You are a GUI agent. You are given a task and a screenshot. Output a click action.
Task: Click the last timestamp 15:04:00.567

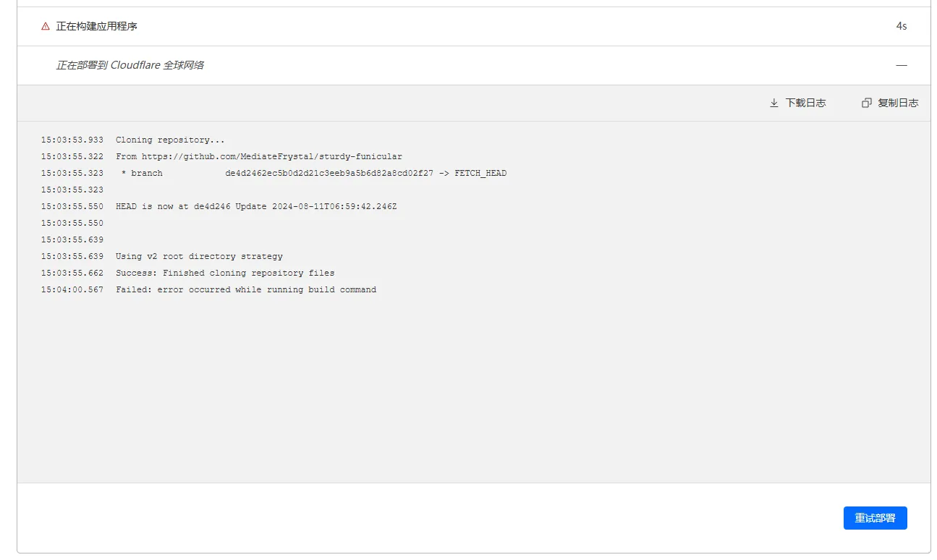[72, 289]
